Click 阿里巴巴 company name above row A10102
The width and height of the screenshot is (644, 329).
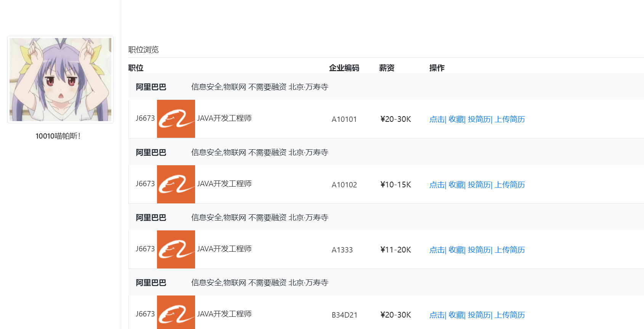click(151, 152)
